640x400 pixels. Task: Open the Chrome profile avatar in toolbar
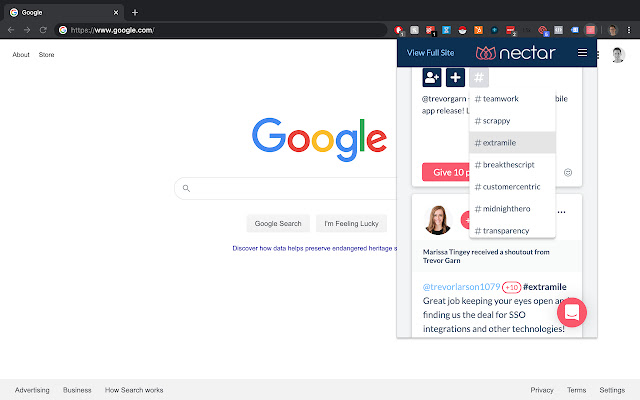click(x=613, y=30)
